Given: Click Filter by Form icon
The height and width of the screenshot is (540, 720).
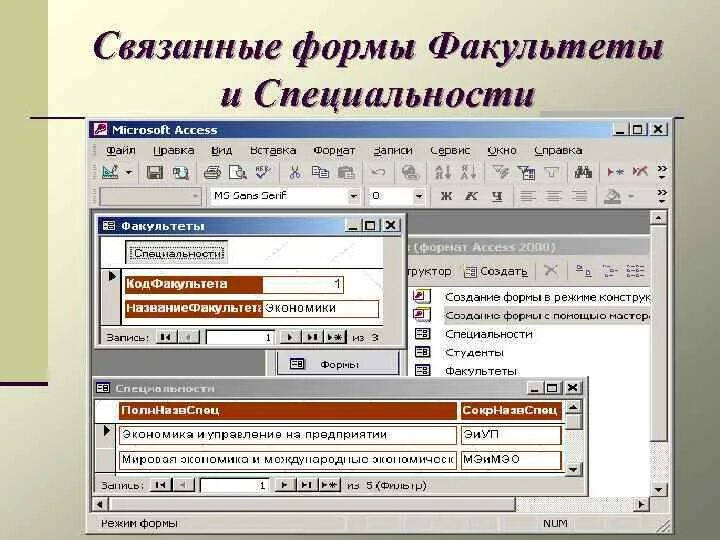Looking at the screenshot, I should (526, 173).
